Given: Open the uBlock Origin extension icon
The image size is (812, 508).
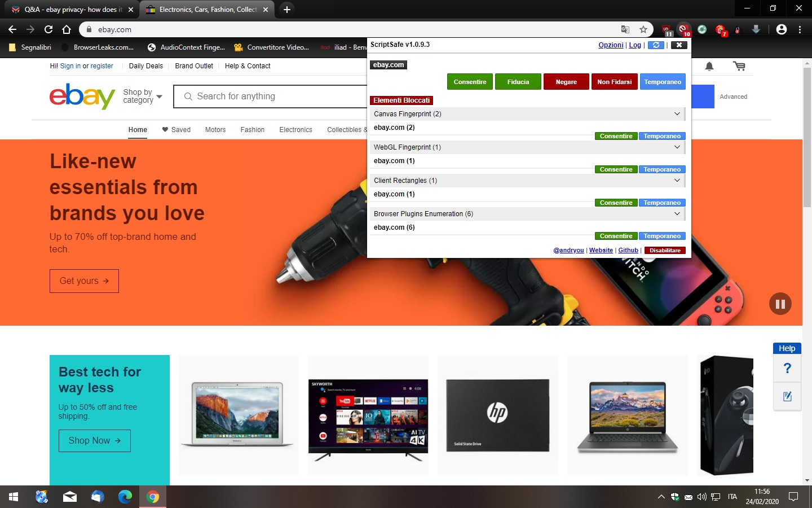Looking at the screenshot, I should coord(667,29).
